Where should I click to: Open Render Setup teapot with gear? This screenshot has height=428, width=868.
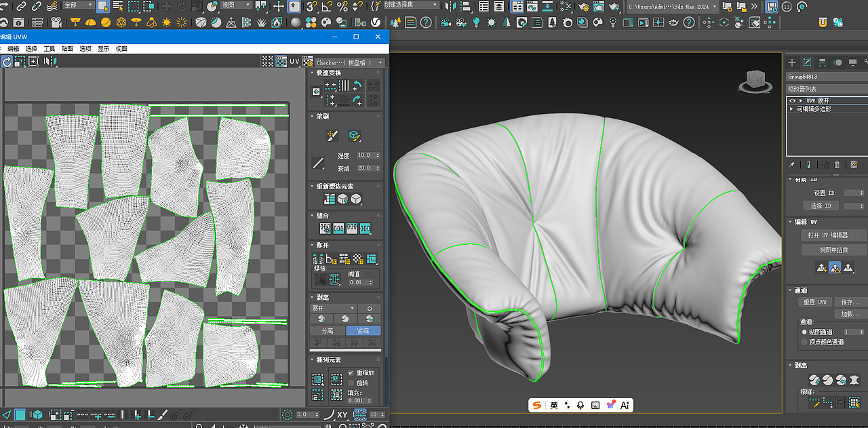pyautogui.click(x=583, y=6)
